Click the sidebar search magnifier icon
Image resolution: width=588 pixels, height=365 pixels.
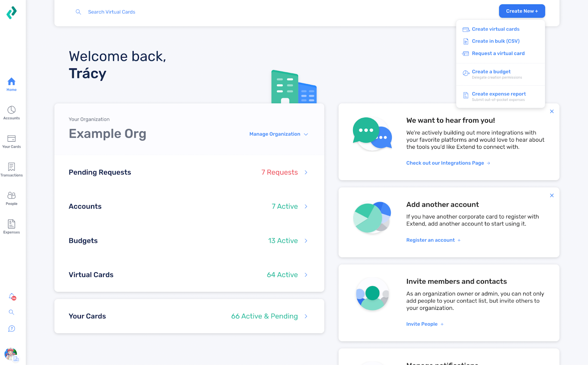(11, 312)
